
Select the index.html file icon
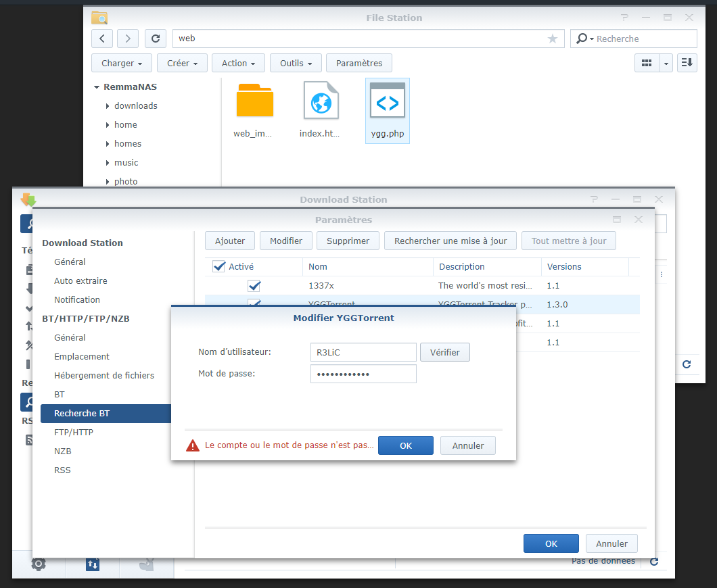[x=321, y=103]
